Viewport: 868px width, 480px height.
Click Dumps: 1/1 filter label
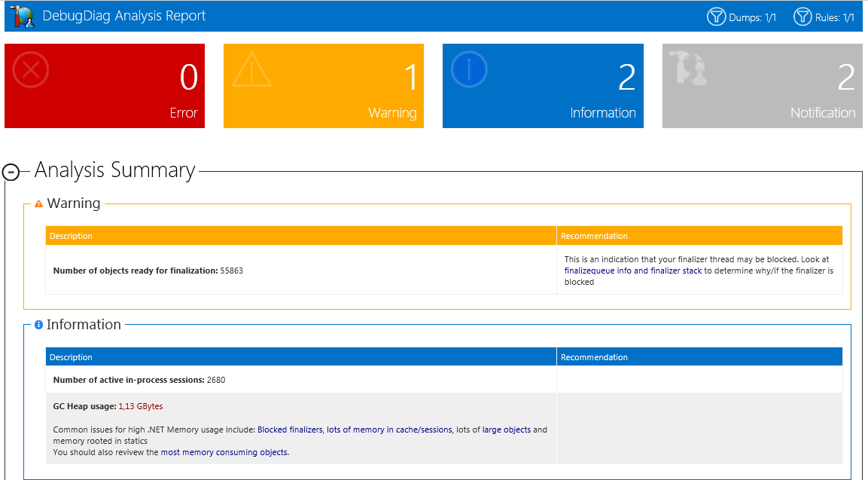pyautogui.click(x=752, y=18)
